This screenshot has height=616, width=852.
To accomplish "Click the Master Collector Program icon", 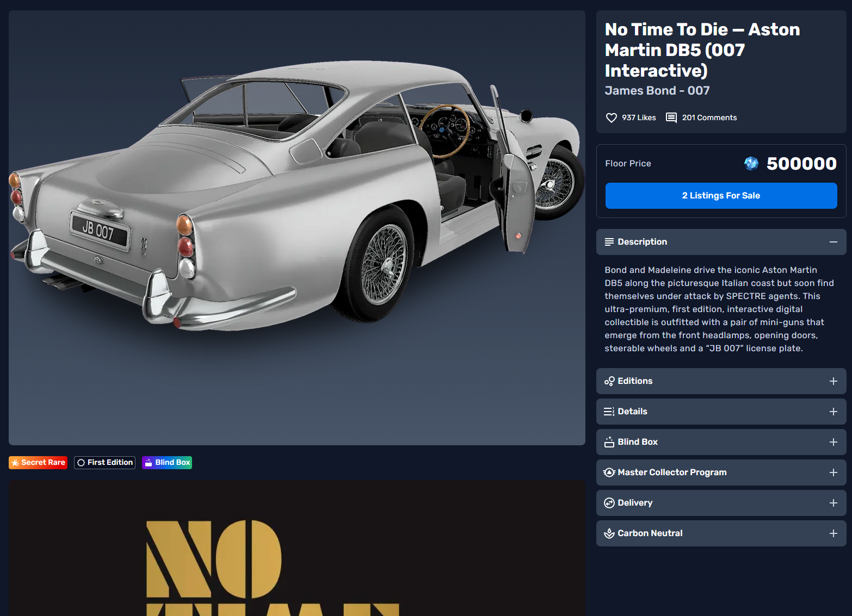I will 609,472.
